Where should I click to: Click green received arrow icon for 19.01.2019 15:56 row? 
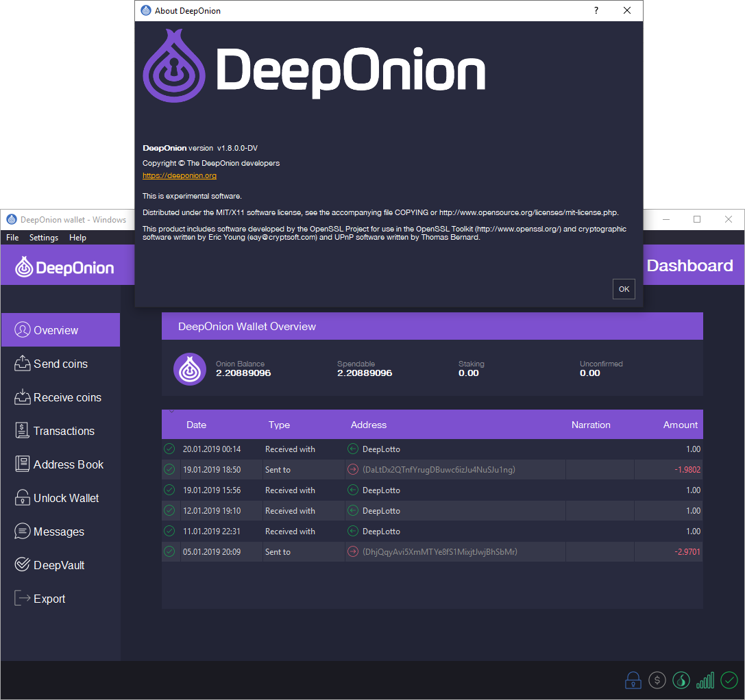[352, 490]
